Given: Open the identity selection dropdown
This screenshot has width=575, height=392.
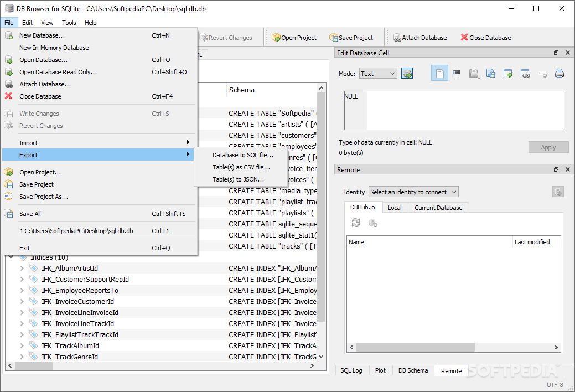Looking at the screenshot, I should (x=413, y=192).
